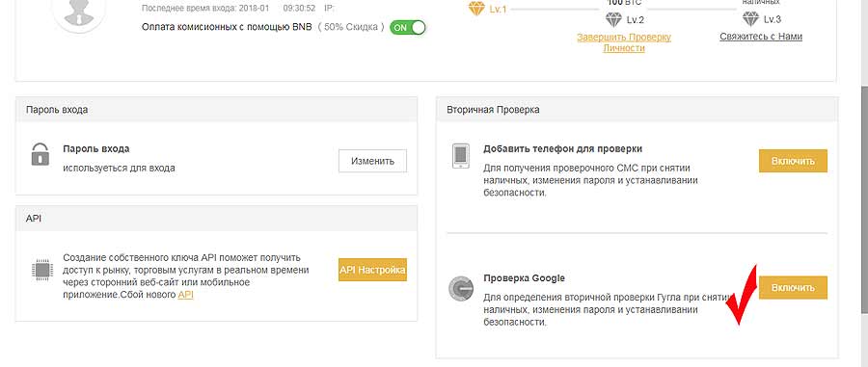Screen dimensions: 868x367
Task: Click the phone verification icon
Action: point(461,156)
